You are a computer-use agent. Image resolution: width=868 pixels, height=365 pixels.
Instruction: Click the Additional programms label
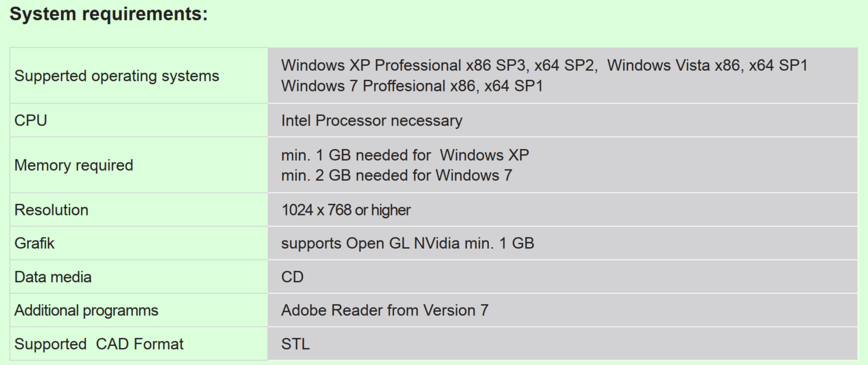(x=86, y=310)
